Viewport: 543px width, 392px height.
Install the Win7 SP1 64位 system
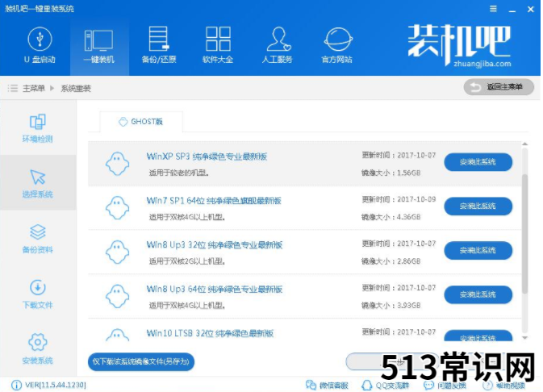coord(478,206)
